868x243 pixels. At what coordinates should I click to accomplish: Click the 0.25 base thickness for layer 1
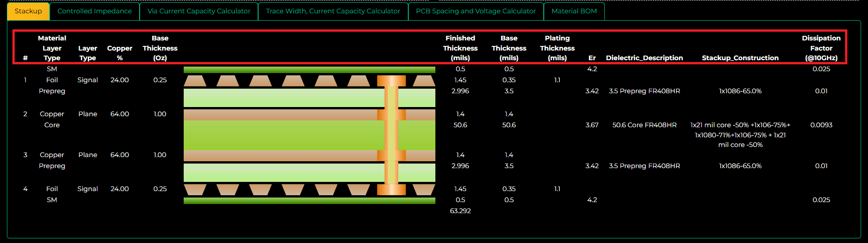tap(160, 80)
